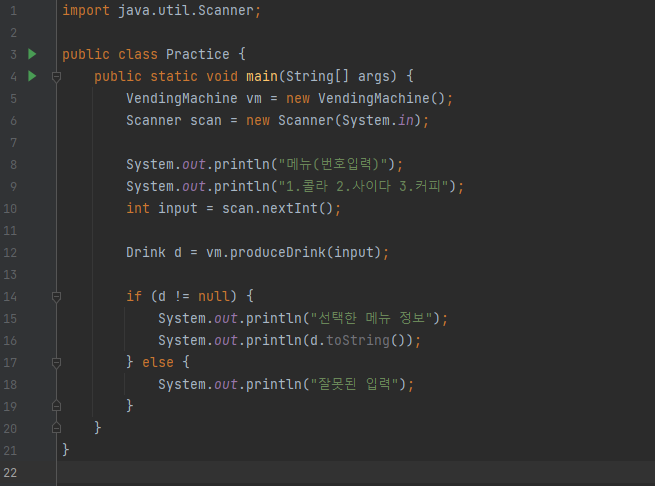Click the VendingMachine() constructor call
655x486 pixels.
pos(381,98)
